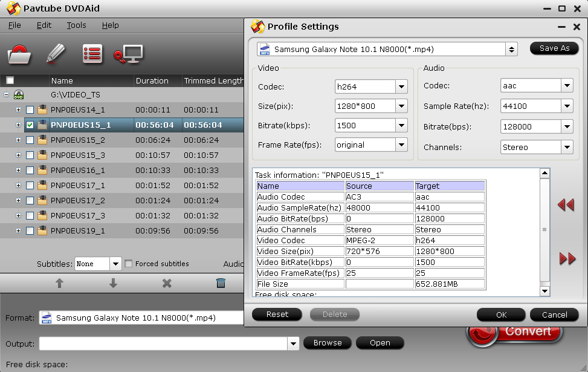Sort list by the Name column header
The image size is (588, 372).
click(x=91, y=80)
